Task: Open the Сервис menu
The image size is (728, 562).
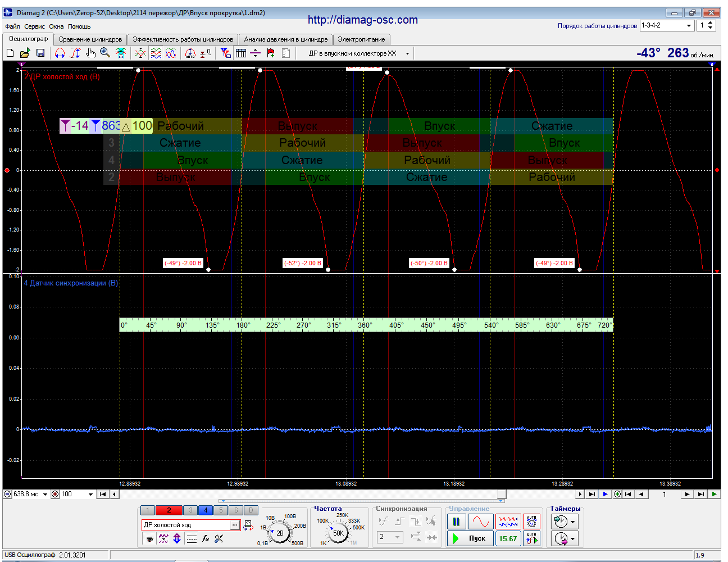Action: (34, 26)
